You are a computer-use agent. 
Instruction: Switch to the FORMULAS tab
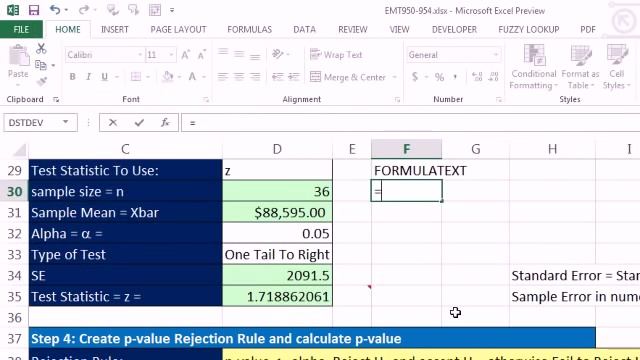click(x=249, y=29)
